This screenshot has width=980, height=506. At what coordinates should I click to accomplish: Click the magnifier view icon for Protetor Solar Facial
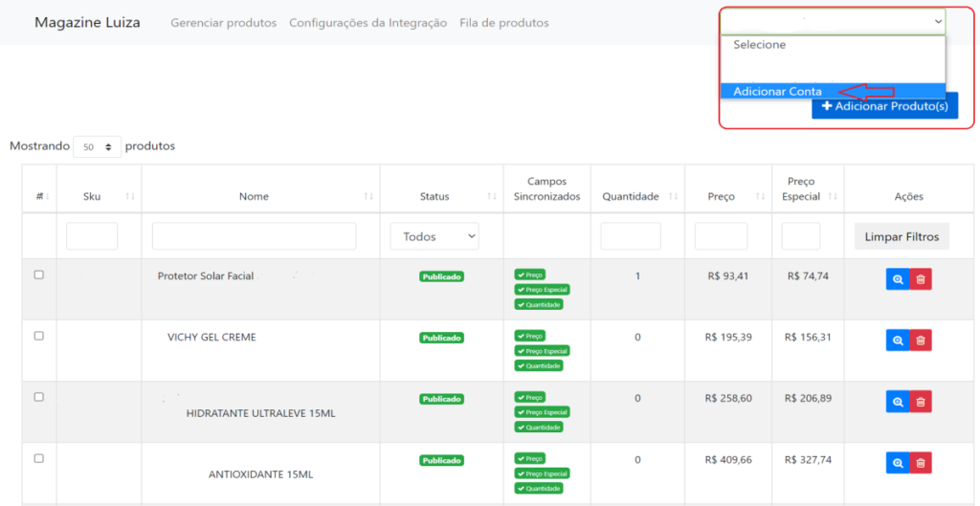[898, 279]
